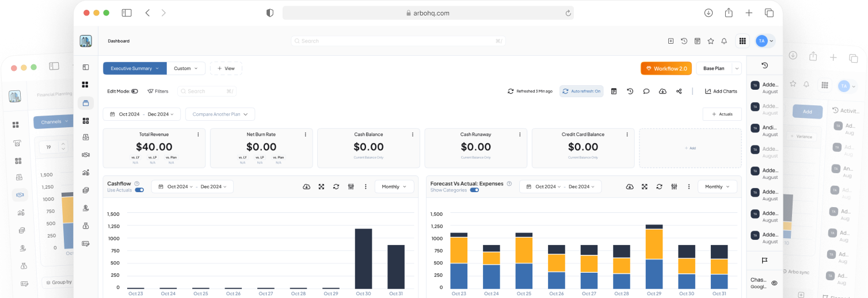868x298 pixels.
Task: Click the main header Search field
Action: pos(398,41)
